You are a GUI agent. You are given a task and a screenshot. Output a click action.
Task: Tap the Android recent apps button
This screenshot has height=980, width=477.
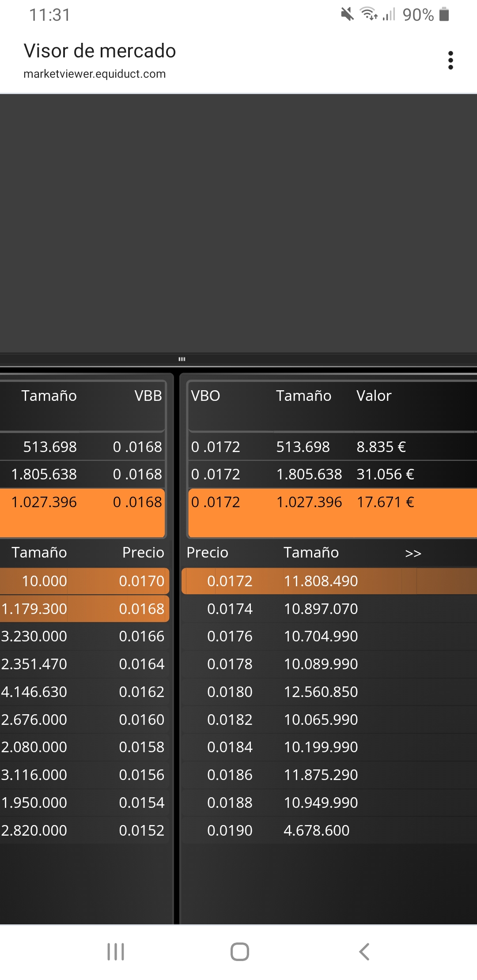(116, 952)
